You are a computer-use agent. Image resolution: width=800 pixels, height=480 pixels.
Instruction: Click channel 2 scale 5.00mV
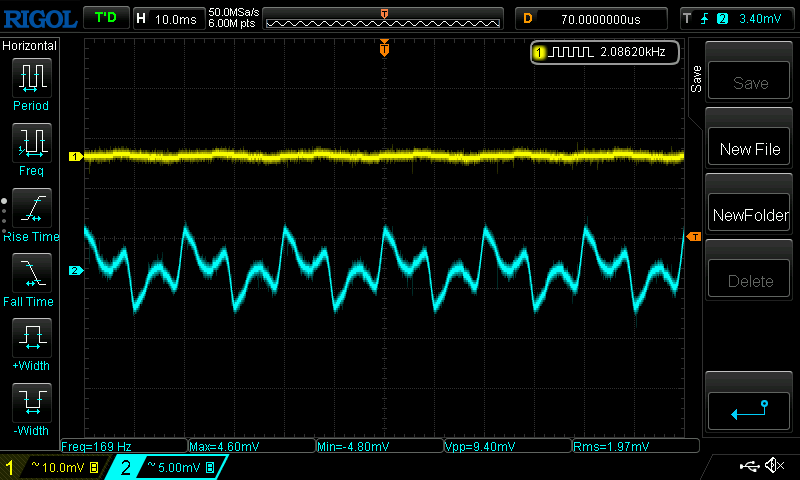coord(179,467)
